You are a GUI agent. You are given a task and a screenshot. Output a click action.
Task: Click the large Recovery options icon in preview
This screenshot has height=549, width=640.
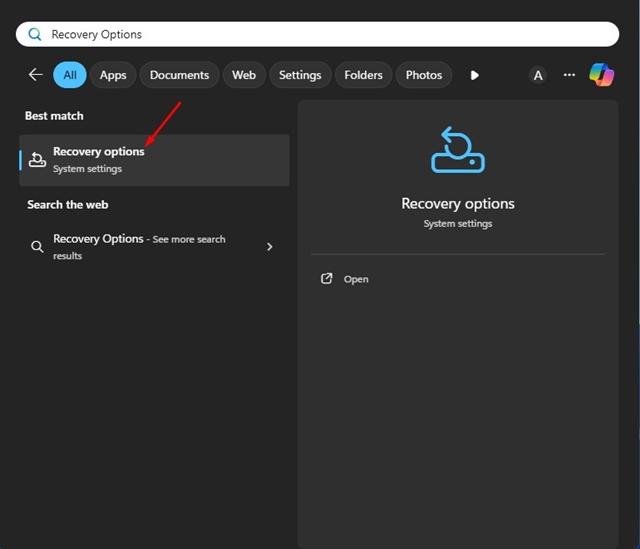pos(457,150)
